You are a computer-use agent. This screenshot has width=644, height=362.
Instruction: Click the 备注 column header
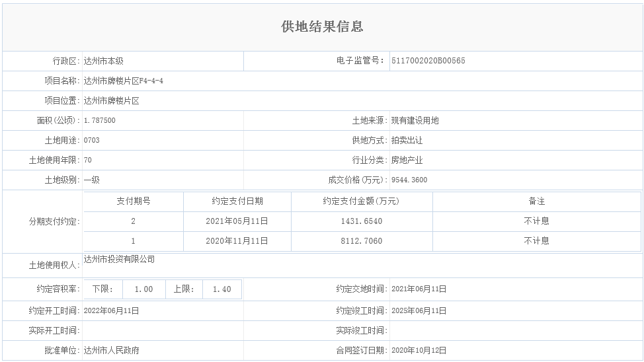pos(536,201)
